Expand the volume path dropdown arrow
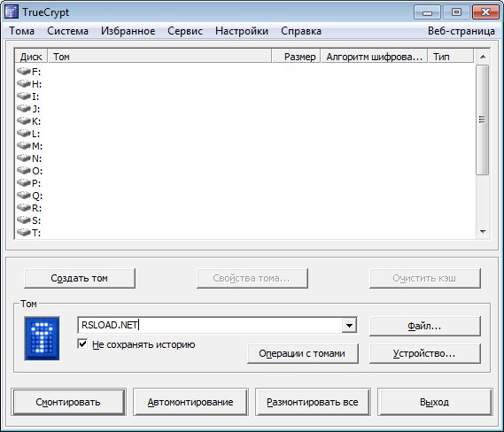Viewport: 504px width, 432px height. click(x=349, y=325)
